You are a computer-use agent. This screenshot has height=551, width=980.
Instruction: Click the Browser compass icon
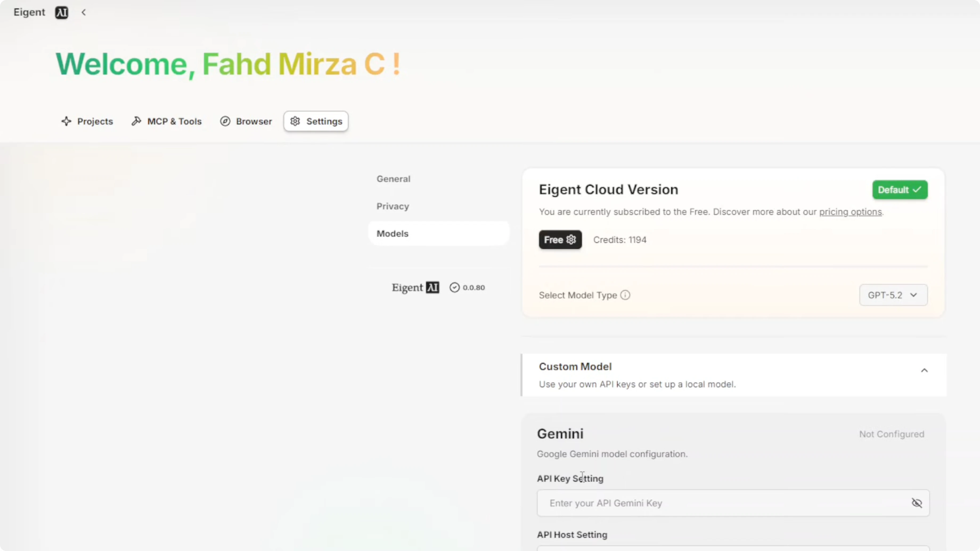225,121
